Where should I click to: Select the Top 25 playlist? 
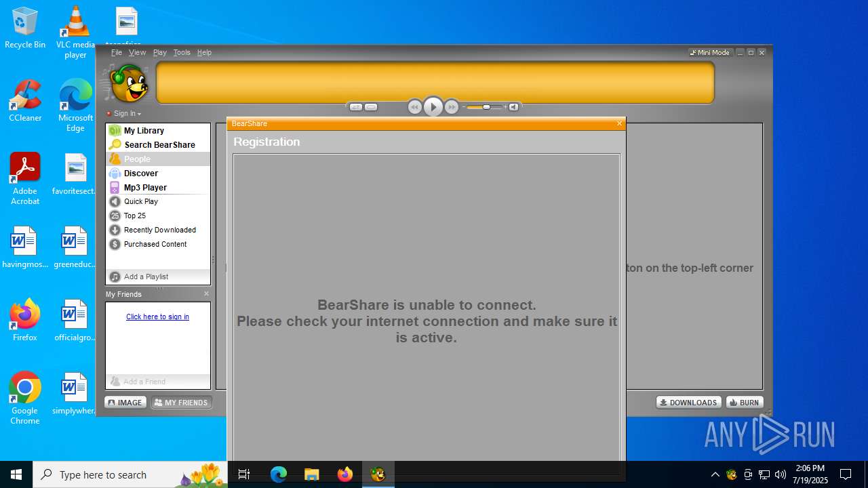point(158,216)
